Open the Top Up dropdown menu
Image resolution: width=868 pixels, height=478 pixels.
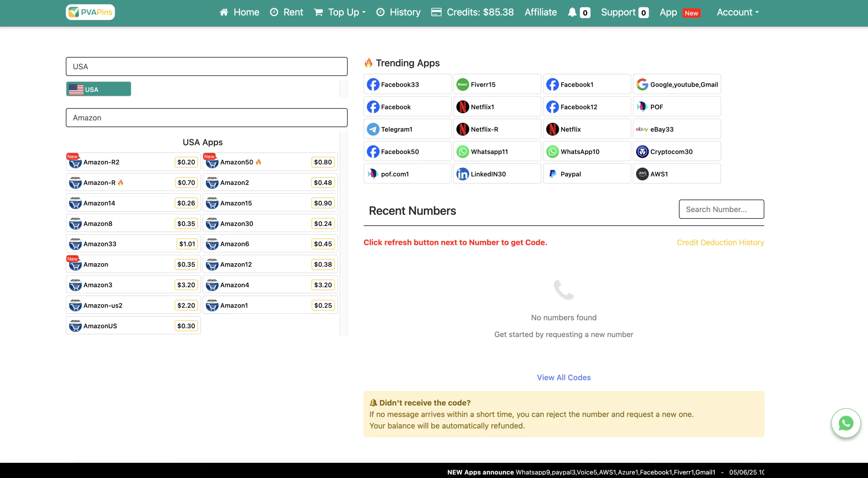[340, 13]
